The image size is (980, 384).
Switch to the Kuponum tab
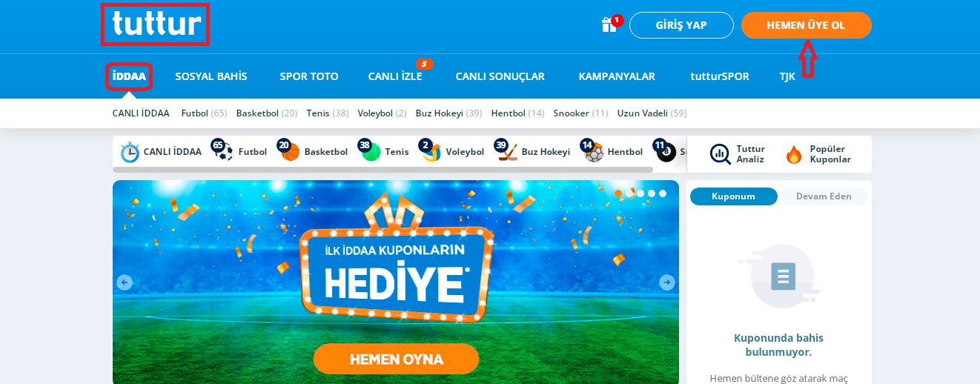coord(733,196)
